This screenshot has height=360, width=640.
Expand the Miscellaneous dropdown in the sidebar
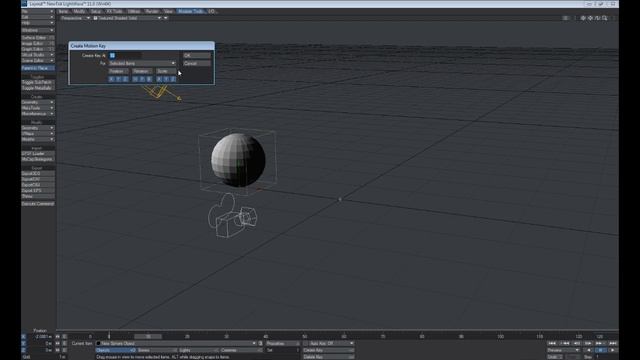tap(38, 113)
